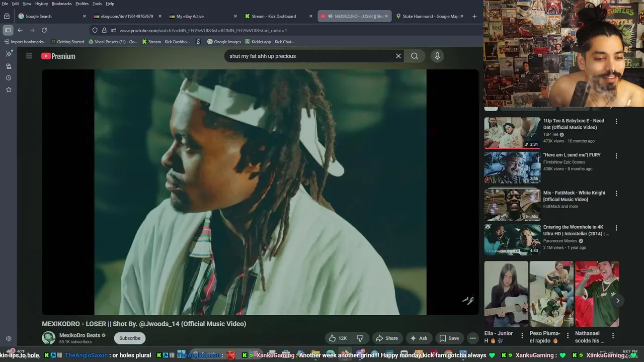Viewport: 644px width, 362px height.
Task: Reload the current YouTube page
Action: (44, 30)
